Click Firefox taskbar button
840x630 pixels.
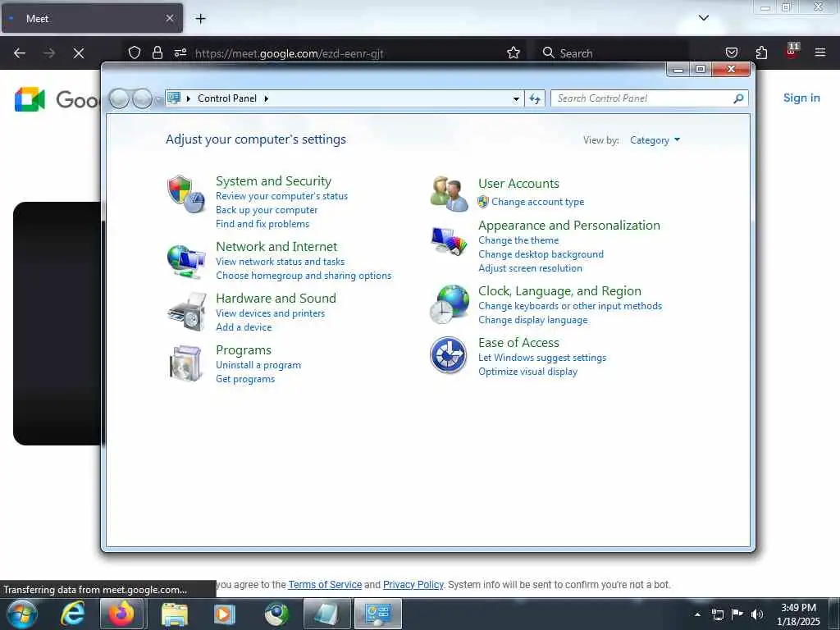(121, 614)
